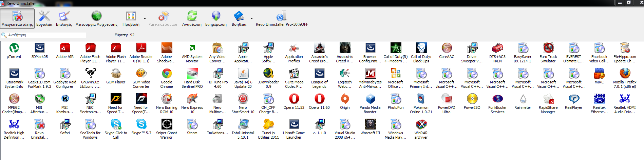Select the Steam icon

pos(192,124)
